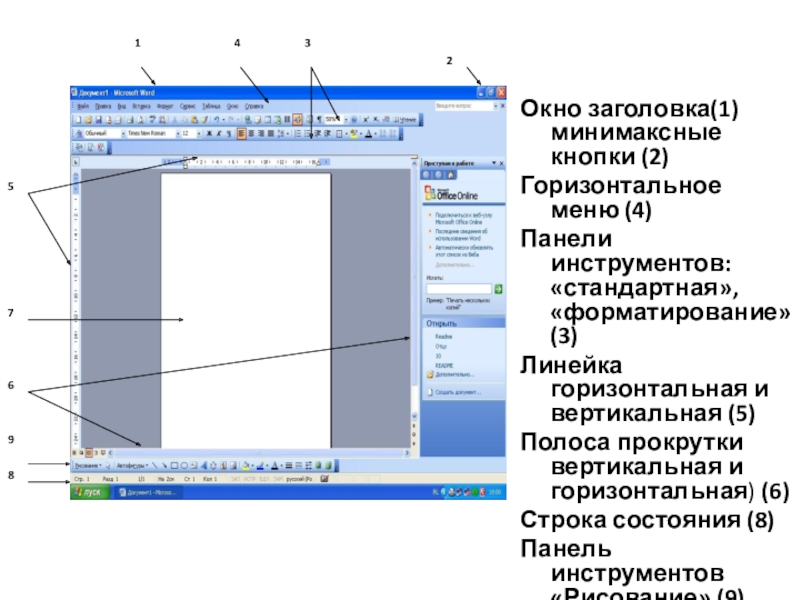800x600 pixels.
Task: Click 'Дополнительно...' with the folder icon
Action: coord(451,374)
